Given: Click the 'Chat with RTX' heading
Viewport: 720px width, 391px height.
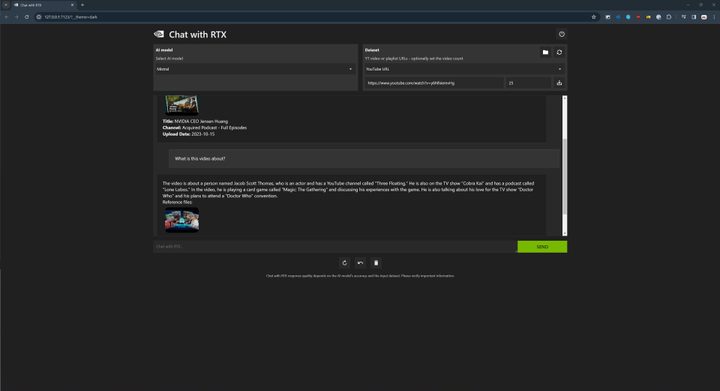Looking at the screenshot, I should click(x=197, y=34).
